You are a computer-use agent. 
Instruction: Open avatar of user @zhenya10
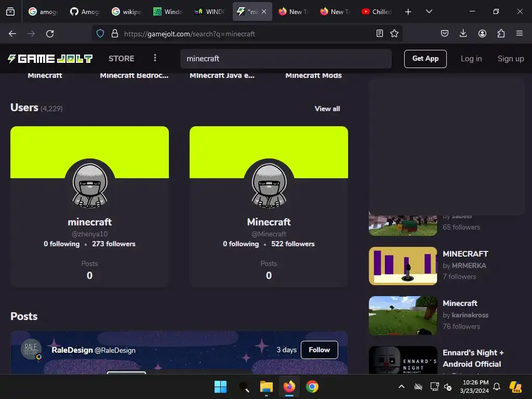pos(90,184)
